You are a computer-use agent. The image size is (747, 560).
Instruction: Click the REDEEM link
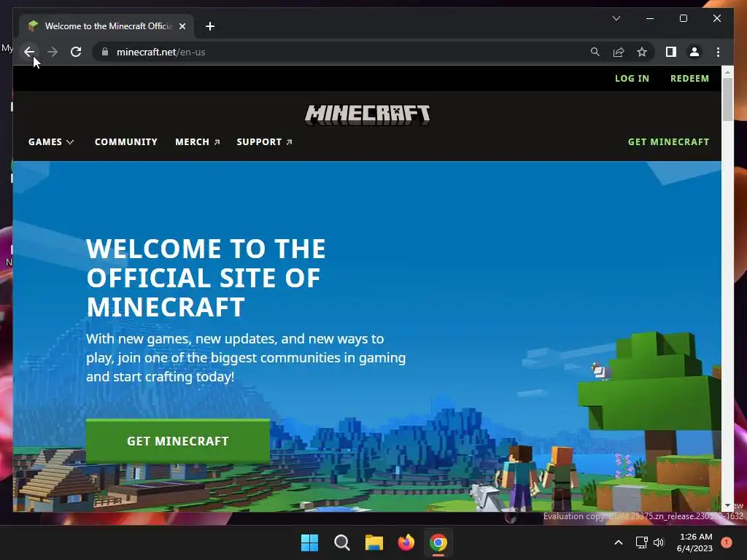coord(689,78)
